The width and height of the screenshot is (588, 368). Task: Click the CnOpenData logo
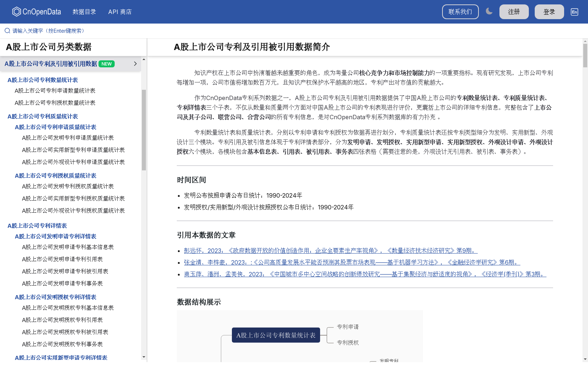pos(36,12)
